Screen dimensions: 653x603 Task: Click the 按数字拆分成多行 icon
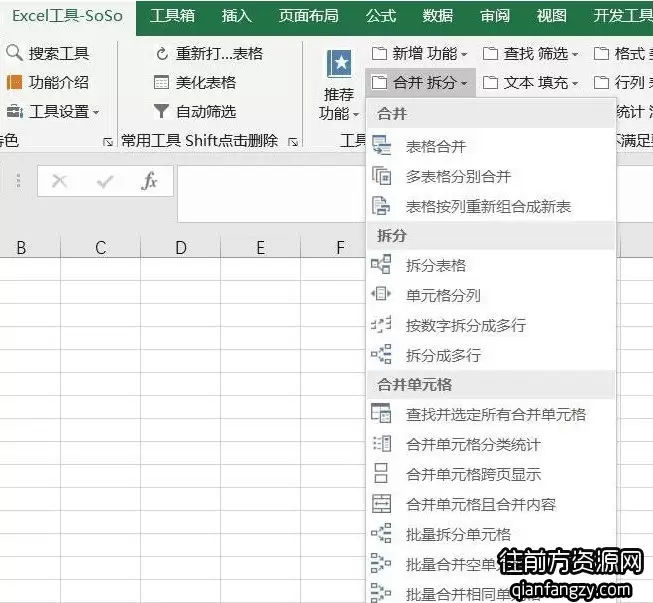point(381,324)
